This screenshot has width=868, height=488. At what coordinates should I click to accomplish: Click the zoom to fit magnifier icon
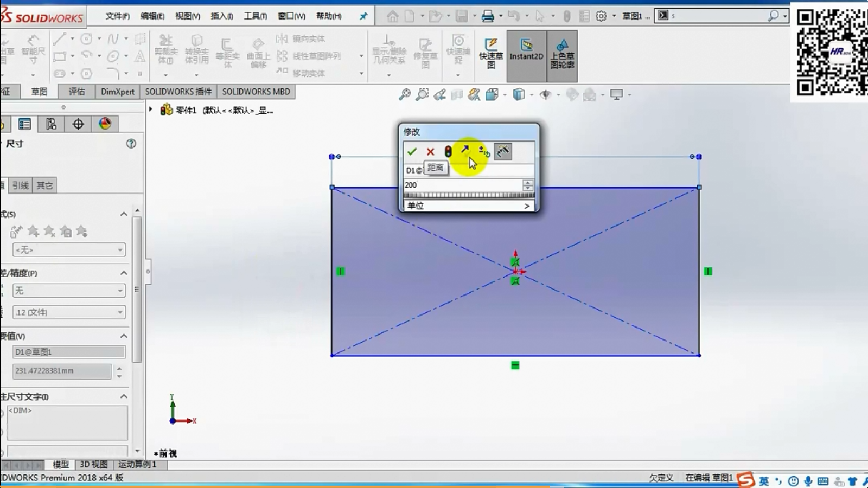405,95
